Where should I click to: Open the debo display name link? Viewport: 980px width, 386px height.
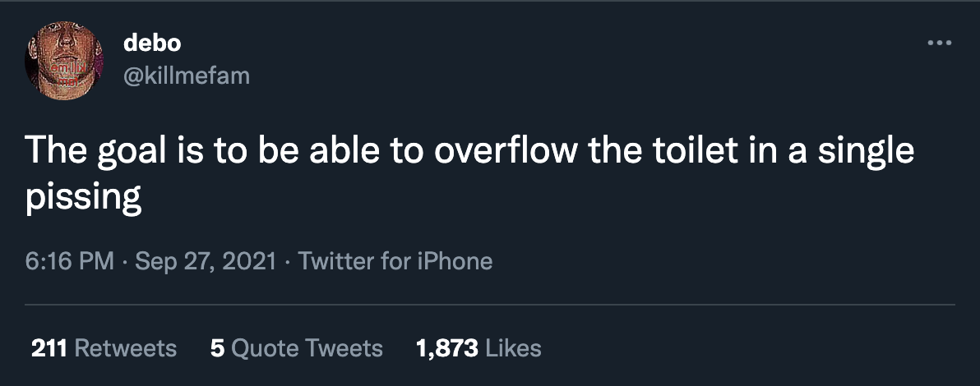tap(152, 43)
